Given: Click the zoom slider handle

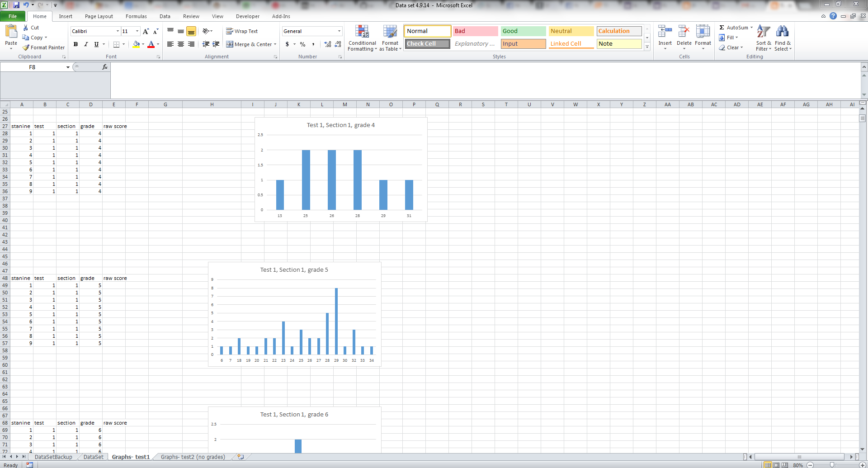Looking at the screenshot, I should [832, 465].
